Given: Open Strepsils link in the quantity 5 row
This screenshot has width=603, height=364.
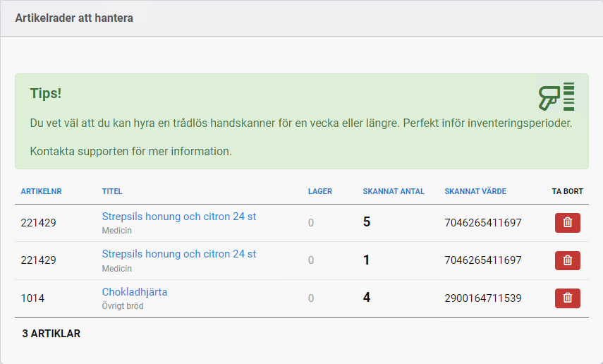Looking at the screenshot, I should (178, 217).
